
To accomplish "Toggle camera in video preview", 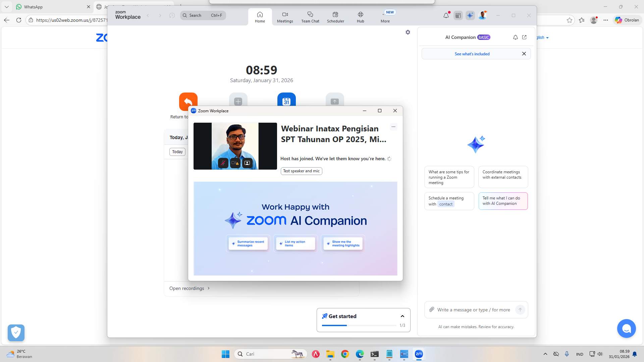I will coord(235,163).
